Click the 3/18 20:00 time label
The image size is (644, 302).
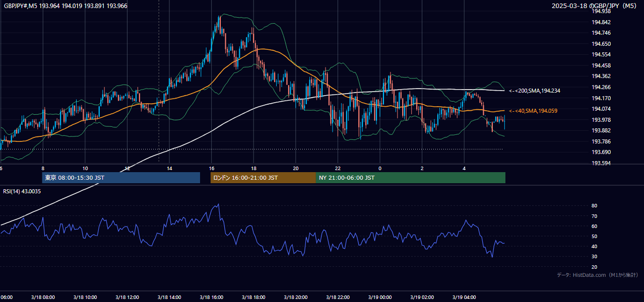click(x=296, y=297)
